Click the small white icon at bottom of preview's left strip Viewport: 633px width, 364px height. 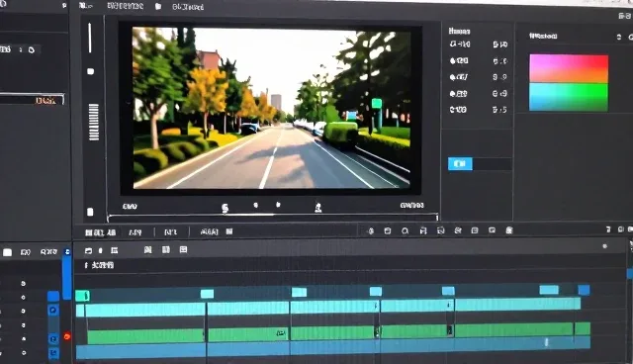90,212
